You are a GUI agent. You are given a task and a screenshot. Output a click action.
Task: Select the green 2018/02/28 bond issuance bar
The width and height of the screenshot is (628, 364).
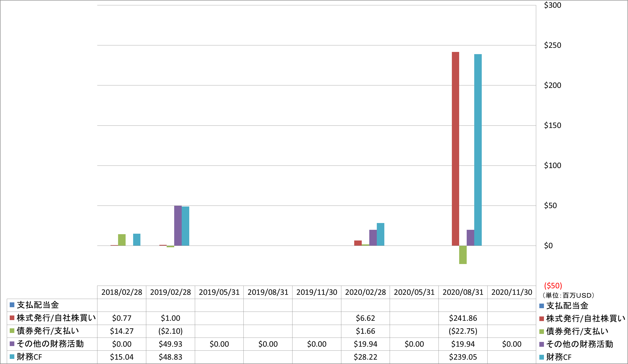[122, 240]
